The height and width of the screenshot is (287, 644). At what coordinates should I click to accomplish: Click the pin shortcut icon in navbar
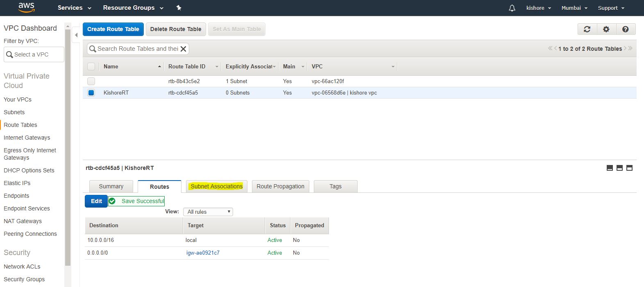(179, 8)
